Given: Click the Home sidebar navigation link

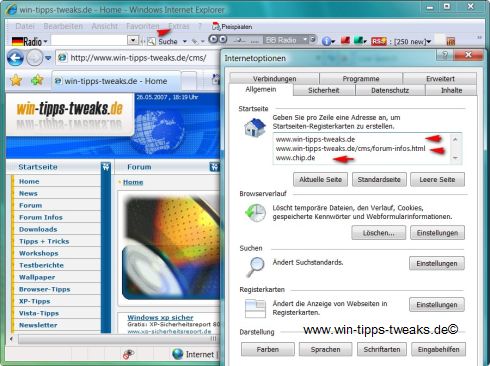Looking at the screenshot, I should click(x=29, y=181).
